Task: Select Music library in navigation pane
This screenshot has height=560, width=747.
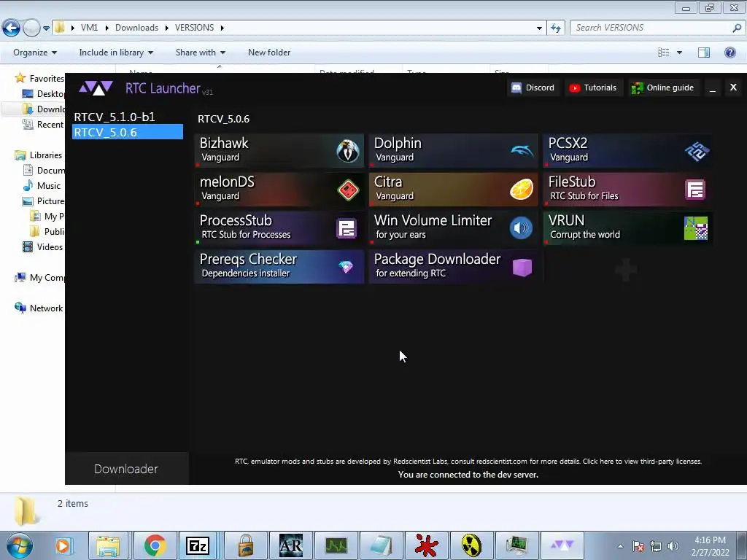Action: click(x=49, y=186)
